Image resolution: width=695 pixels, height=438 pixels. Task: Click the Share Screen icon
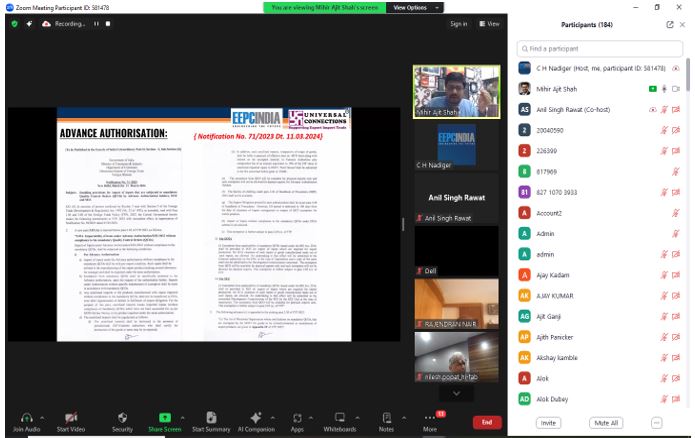(x=165, y=418)
